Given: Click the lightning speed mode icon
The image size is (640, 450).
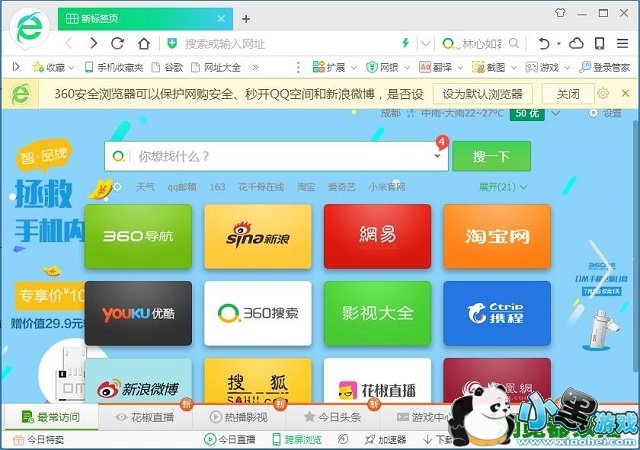Looking at the screenshot, I should [x=406, y=43].
